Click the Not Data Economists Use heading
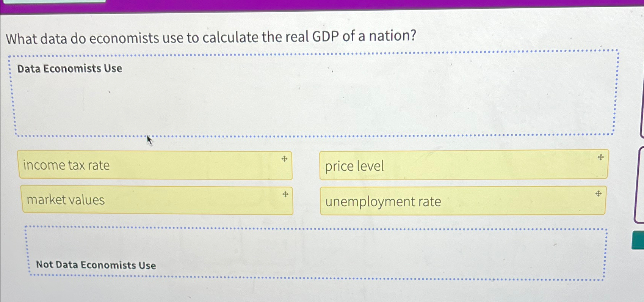644x302 pixels. [x=96, y=265]
